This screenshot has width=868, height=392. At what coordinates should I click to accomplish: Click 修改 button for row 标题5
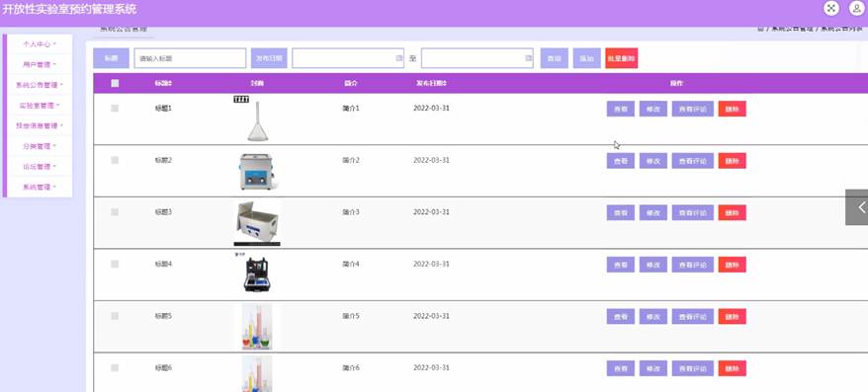tap(653, 317)
